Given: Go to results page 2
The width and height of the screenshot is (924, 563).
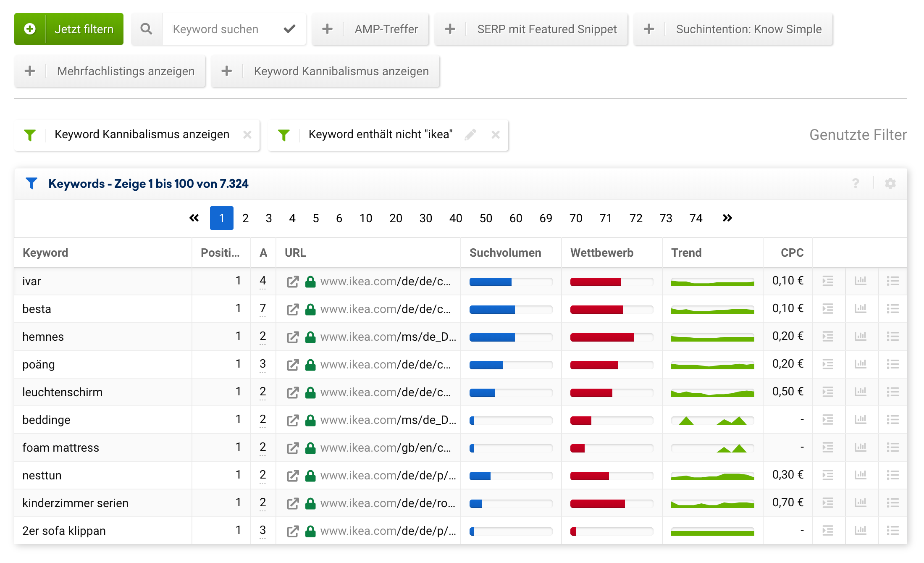Looking at the screenshot, I should click(245, 218).
